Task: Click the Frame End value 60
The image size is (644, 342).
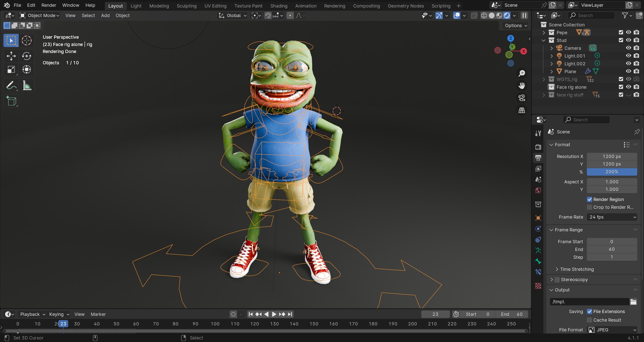Action: (612, 249)
